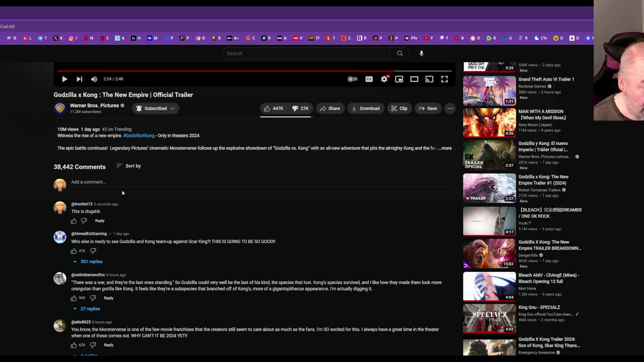Download the video
This screenshot has width=644, height=362.
tap(365, 108)
